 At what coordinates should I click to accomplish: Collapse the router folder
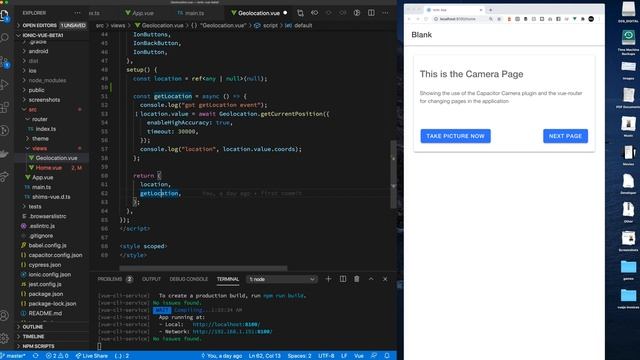click(x=40, y=119)
